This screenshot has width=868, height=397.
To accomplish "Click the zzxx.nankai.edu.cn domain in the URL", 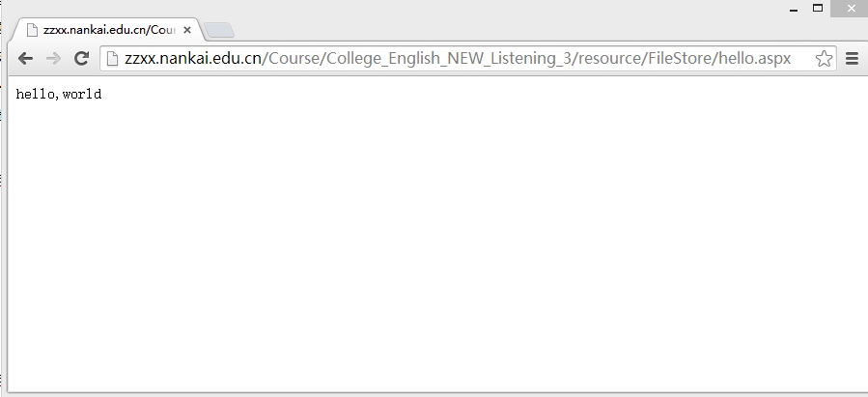I will pos(193,58).
